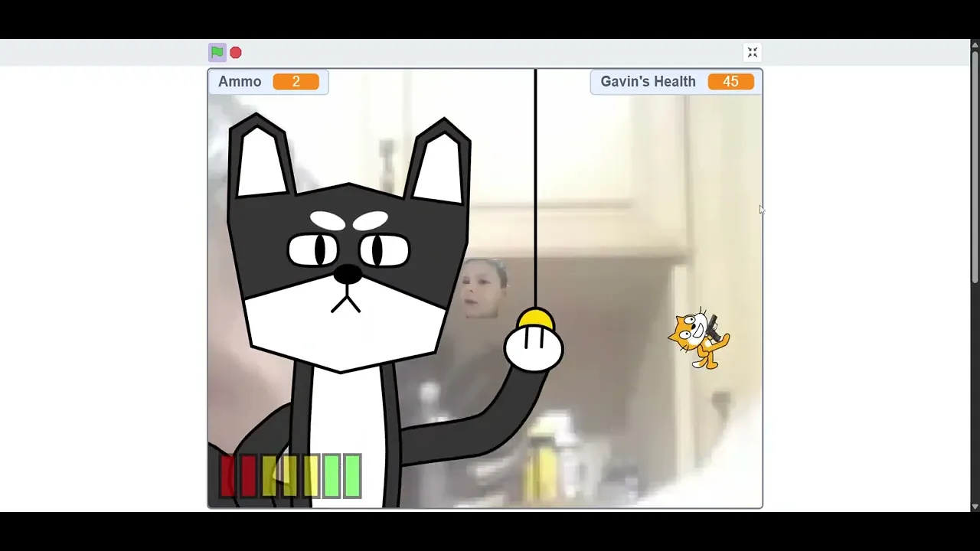Screen dimensions: 980x551
Task: Click the last green bar in the meter
Action: 352,475
